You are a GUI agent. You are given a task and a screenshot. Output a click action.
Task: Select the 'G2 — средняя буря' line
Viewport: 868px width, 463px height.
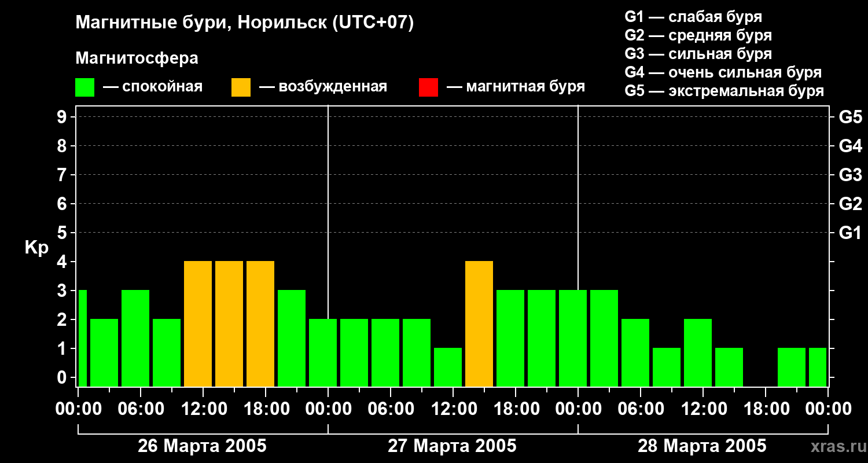click(698, 35)
